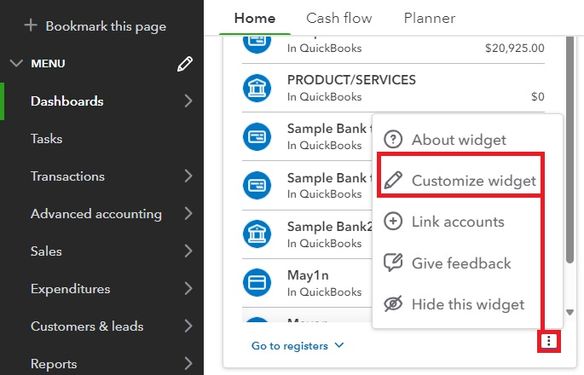Click the crossed-eye hide widget icon
Image resolution: width=584 pixels, height=375 pixels.
coord(393,304)
